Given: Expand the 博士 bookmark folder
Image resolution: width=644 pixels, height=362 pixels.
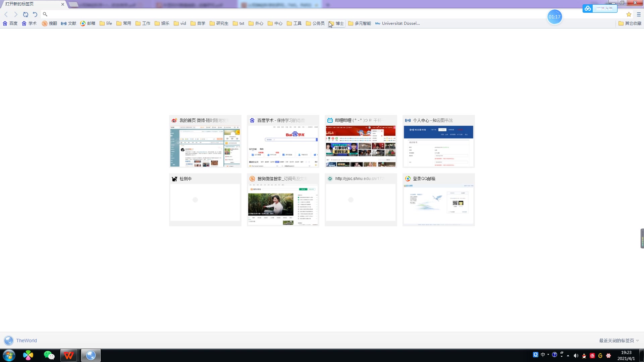Looking at the screenshot, I should 337,23.
